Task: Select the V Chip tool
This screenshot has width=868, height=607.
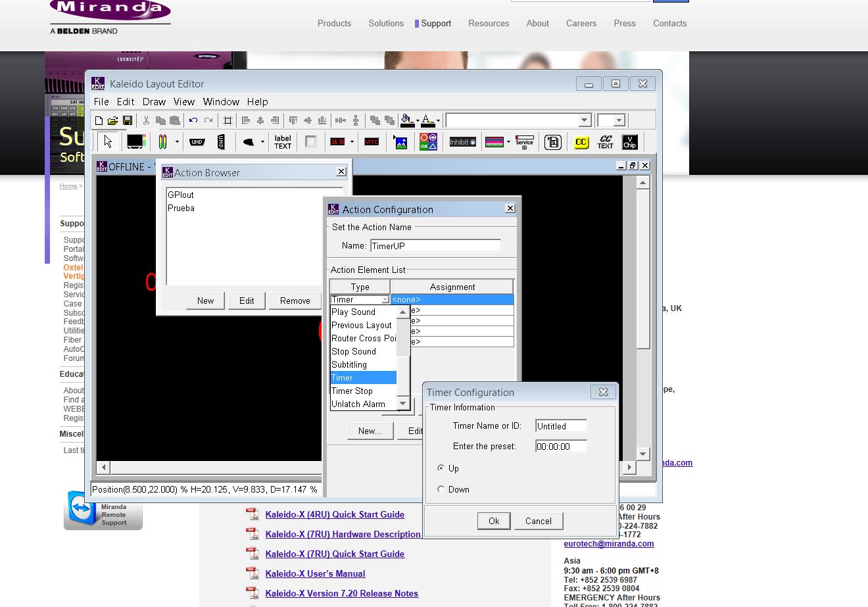Action: click(630, 141)
